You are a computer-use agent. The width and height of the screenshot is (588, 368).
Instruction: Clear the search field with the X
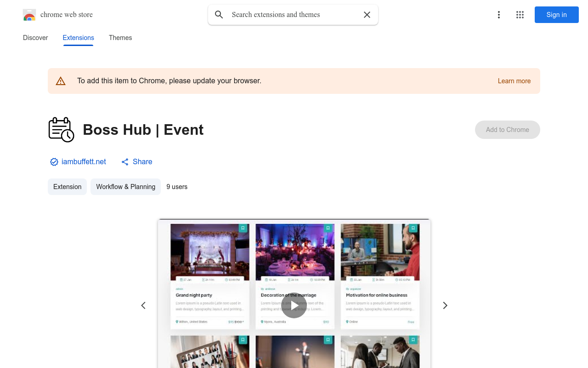click(x=367, y=15)
